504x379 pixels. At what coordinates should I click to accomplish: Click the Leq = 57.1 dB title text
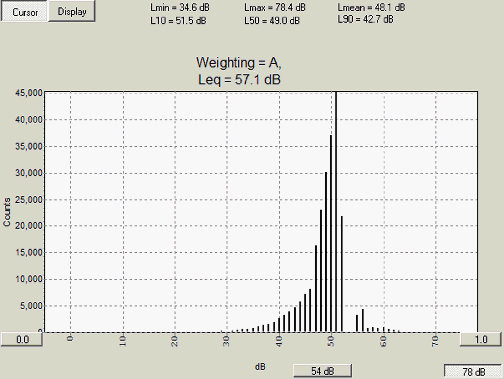239,80
